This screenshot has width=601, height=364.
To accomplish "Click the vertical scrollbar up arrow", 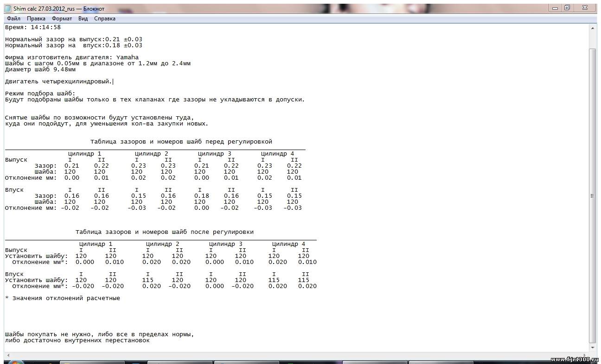I will click(593, 28).
